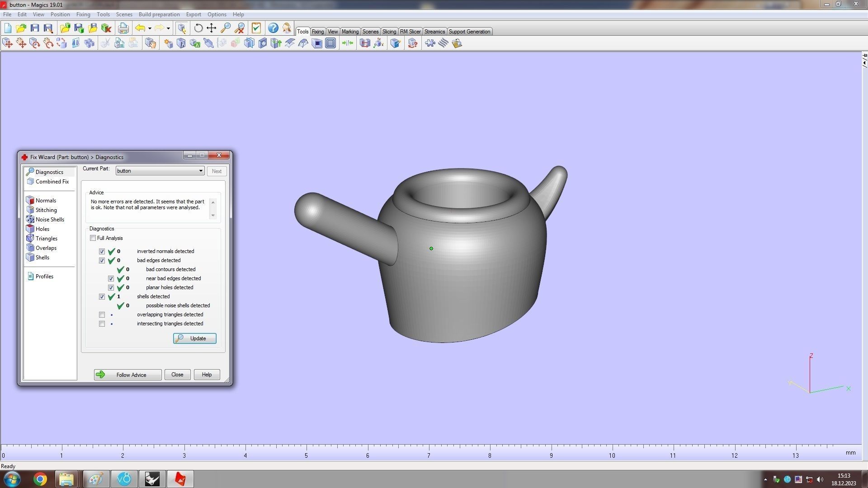
Task: Open the Build preparation menu
Action: coord(159,14)
